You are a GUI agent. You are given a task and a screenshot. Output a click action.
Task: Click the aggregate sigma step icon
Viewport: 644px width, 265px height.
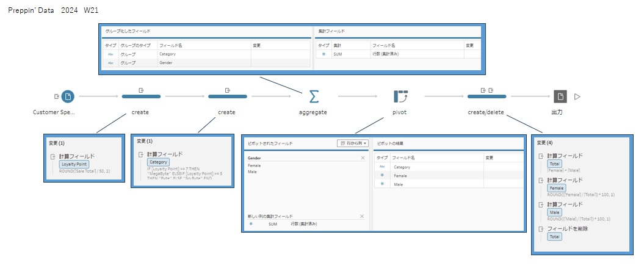tap(313, 96)
